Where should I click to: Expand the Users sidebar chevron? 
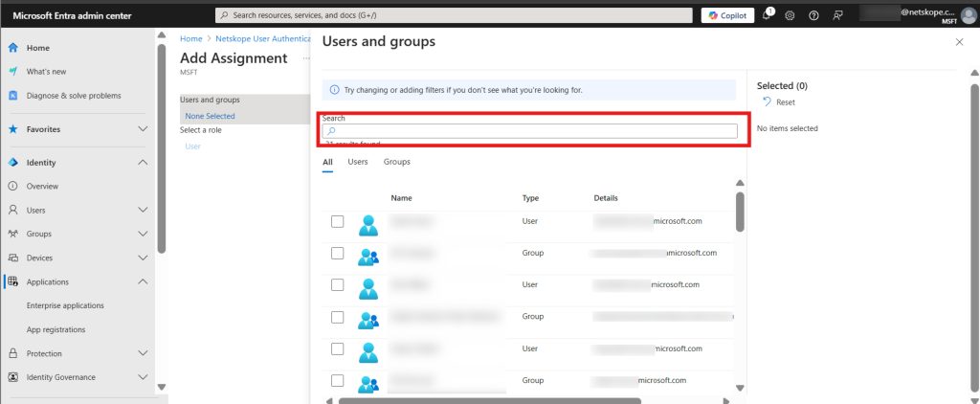[143, 210]
